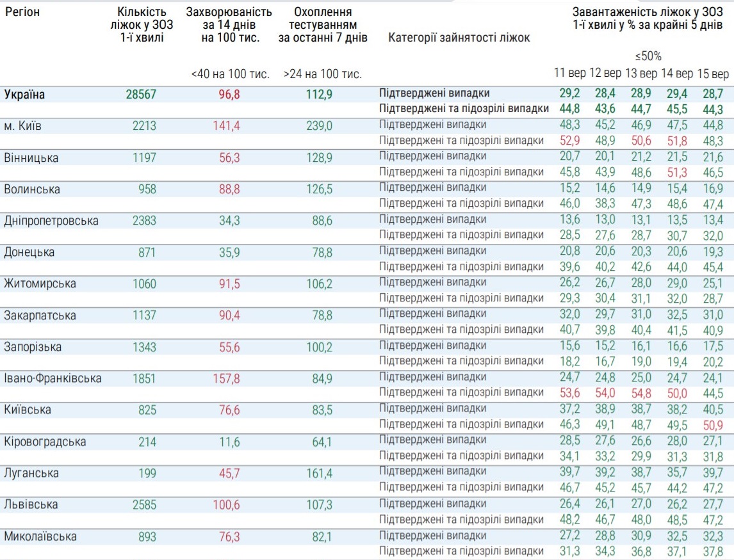Click Kyiv city's incidence value 141,4
This screenshot has width=734, height=560.
click(226, 126)
